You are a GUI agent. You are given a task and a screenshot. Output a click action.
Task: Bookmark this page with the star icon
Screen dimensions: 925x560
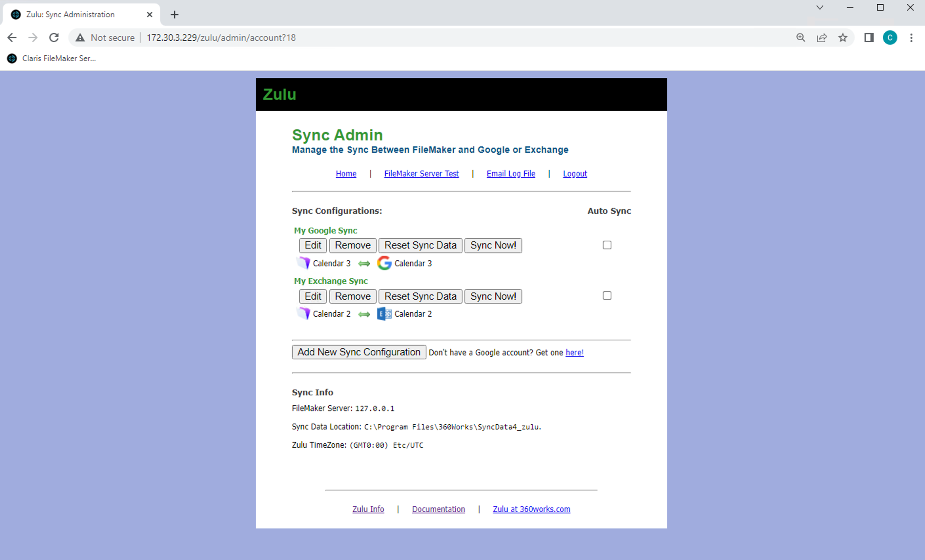(x=843, y=37)
